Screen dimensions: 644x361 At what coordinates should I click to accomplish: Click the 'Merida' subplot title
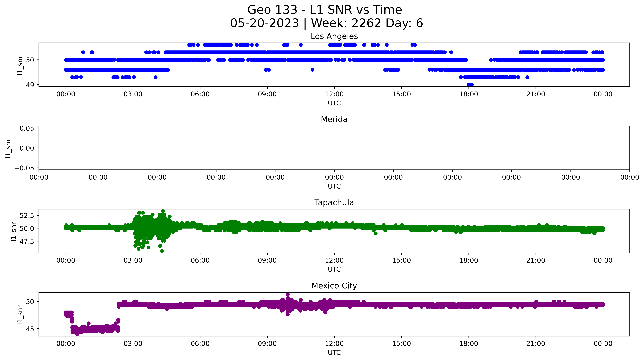tap(334, 119)
